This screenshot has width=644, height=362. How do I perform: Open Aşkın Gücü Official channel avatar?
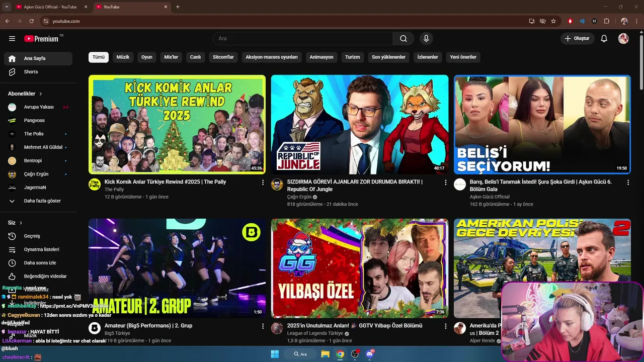pyautogui.click(x=460, y=185)
